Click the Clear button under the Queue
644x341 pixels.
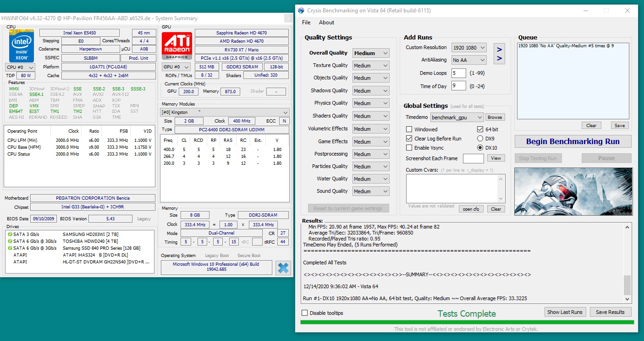(591, 125)
